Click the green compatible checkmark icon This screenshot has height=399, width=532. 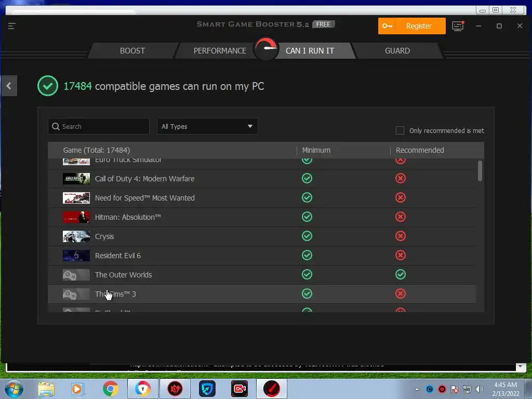pyautogui.click(x=48, y=86)
